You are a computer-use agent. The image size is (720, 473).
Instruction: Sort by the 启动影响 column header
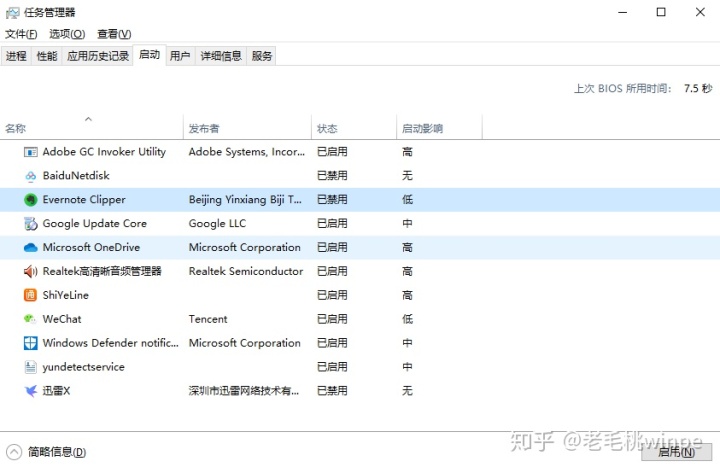439,126
